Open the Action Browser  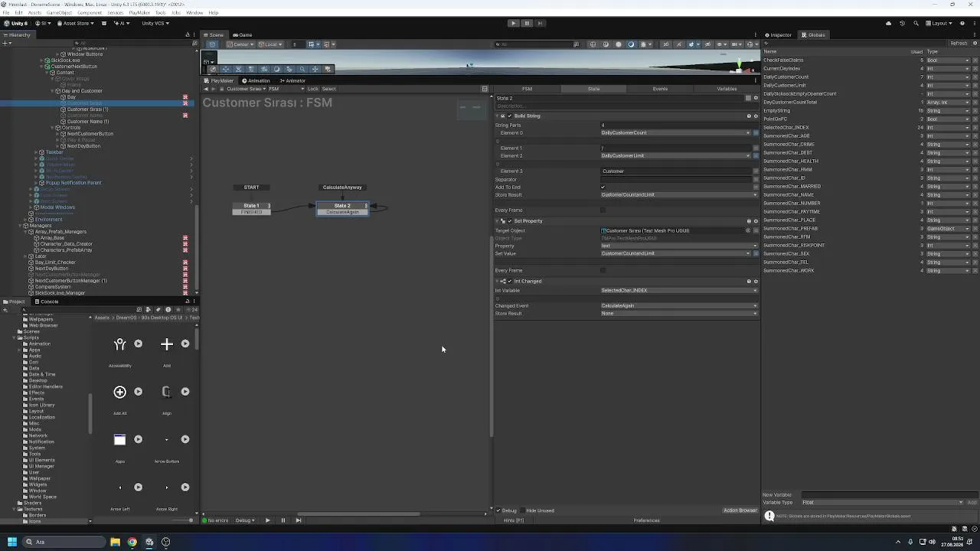point(740,510)
